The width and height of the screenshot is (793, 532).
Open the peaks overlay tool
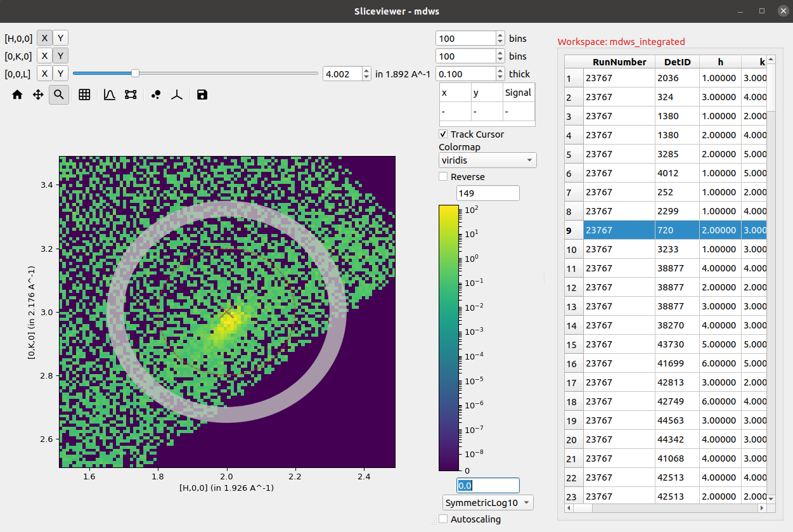tap(156, 94)
